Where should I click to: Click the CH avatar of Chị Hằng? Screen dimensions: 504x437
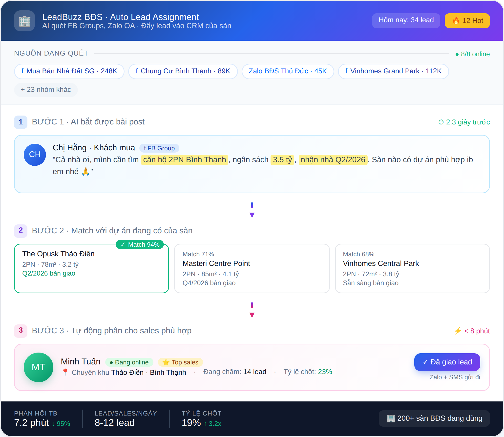[35, 155]
